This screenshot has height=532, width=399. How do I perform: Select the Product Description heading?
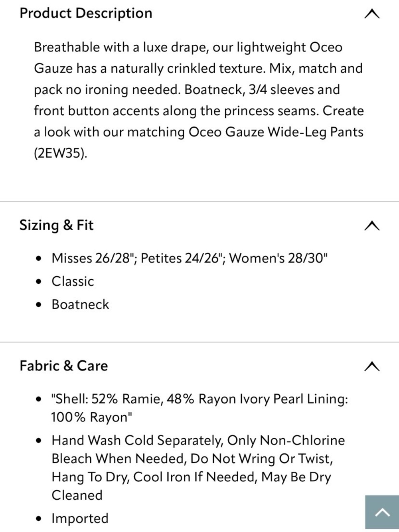coord(86,13)
